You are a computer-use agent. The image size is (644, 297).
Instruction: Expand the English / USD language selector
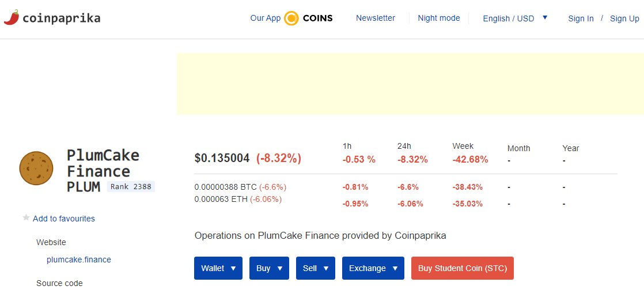515,18
